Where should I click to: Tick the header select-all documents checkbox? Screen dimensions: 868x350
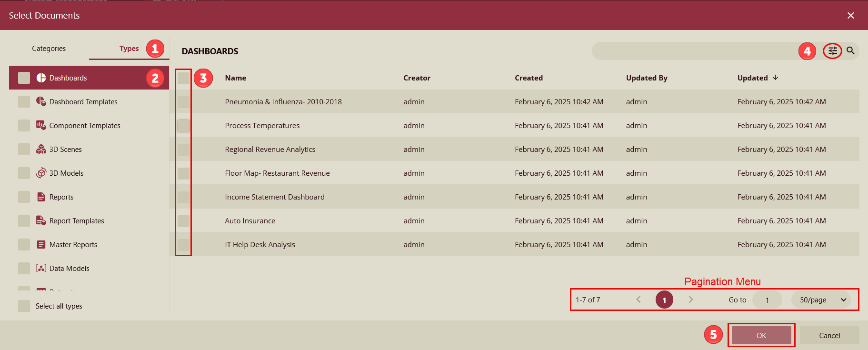coord(183,78)
